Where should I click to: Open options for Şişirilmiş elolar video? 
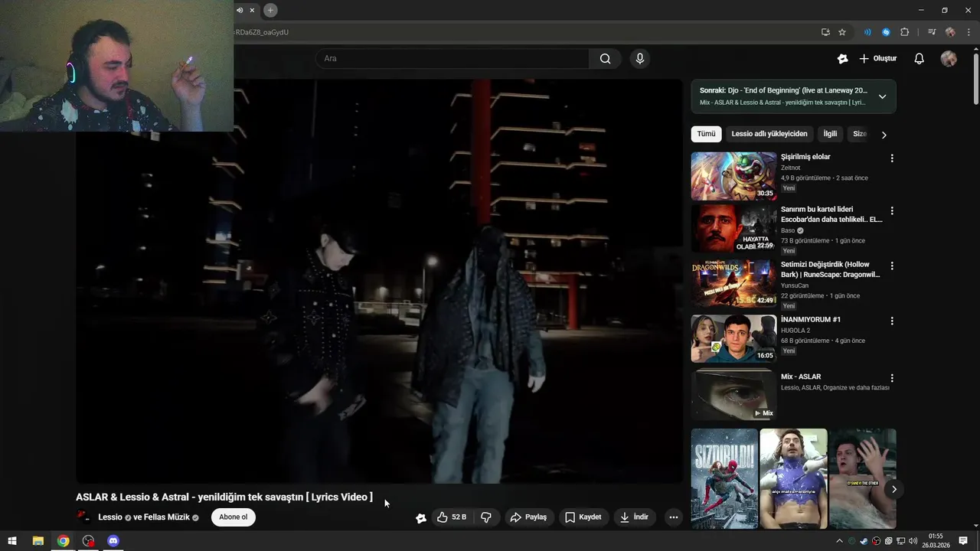point(891,158)
